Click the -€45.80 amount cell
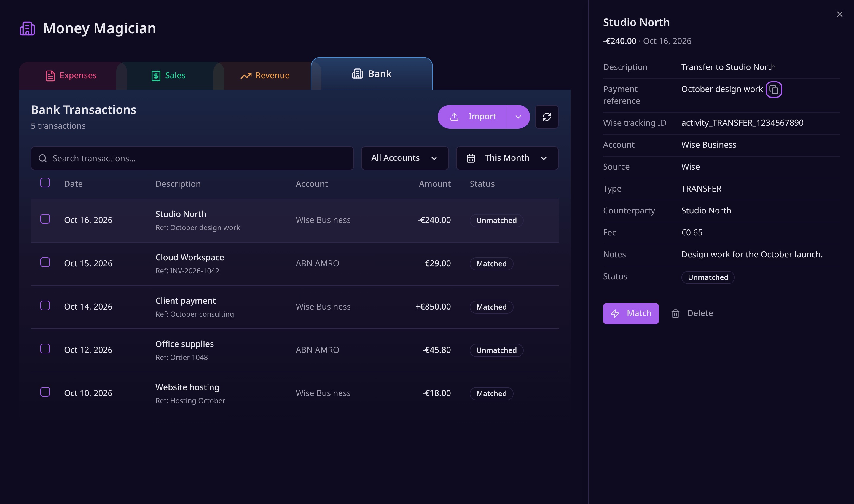 [436, 350]
